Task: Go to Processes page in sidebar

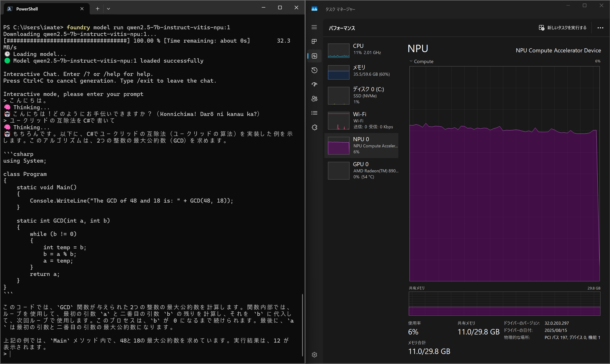Action: point(314,41)
